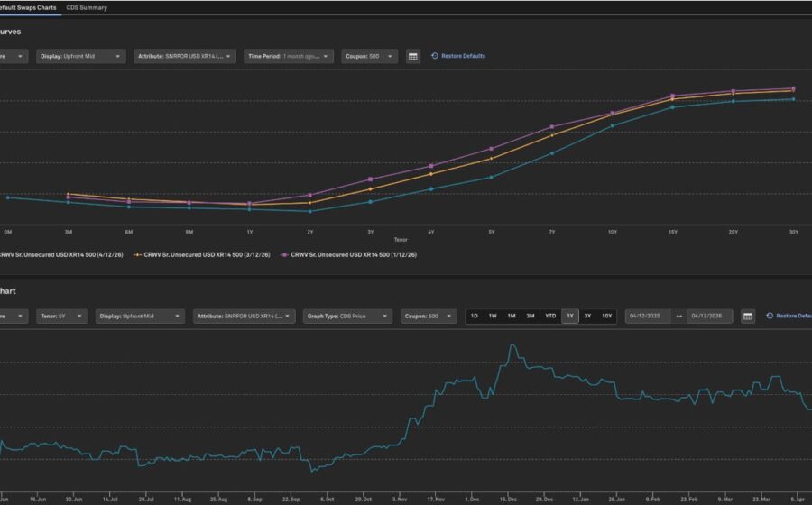Select the 3M time range
The height and width of the screenshot is (505, 812).
pyautogui.click(x=531, y=317)
